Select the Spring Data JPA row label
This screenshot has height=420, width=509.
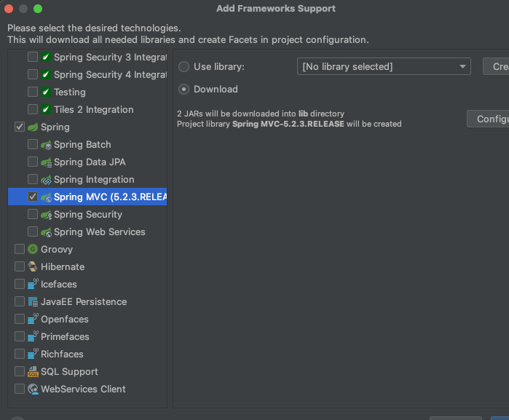point(90,162)
